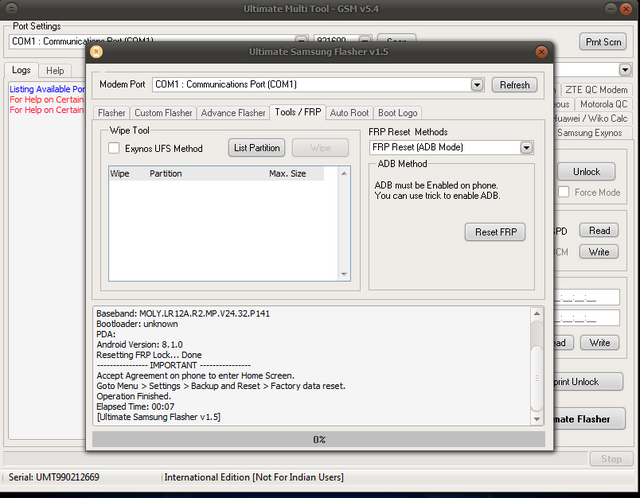Open the Huawei / Wiko Calc tab
Viewport: 640px width, 498px height.
(x=591, y=118)
